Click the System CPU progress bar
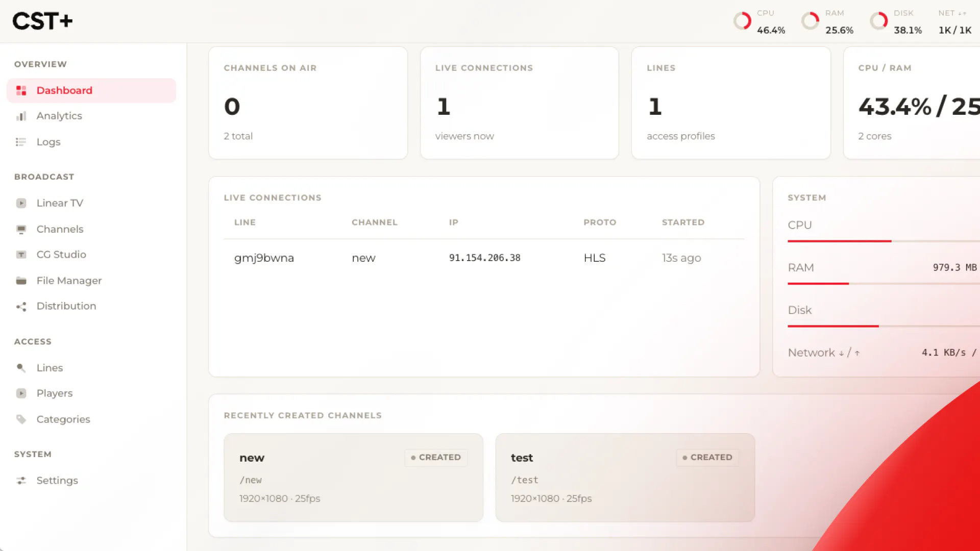The image size is (980, 551). pos(884,241)
